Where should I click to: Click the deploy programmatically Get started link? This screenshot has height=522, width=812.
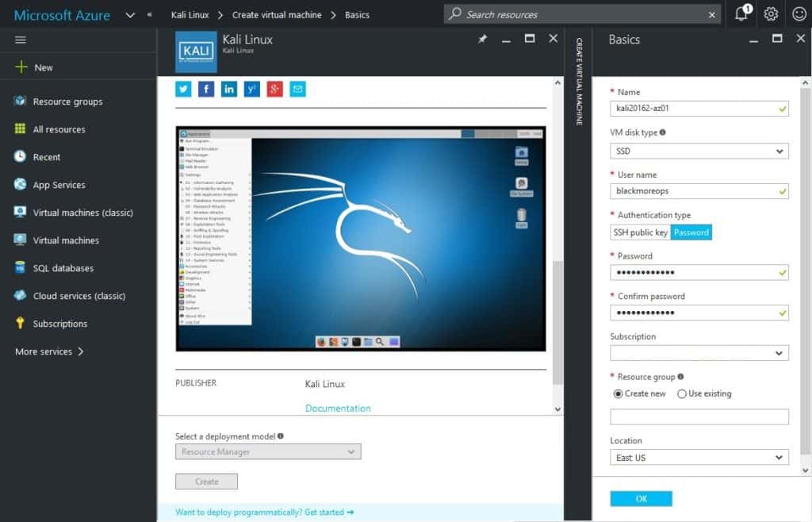click(265, 512)
